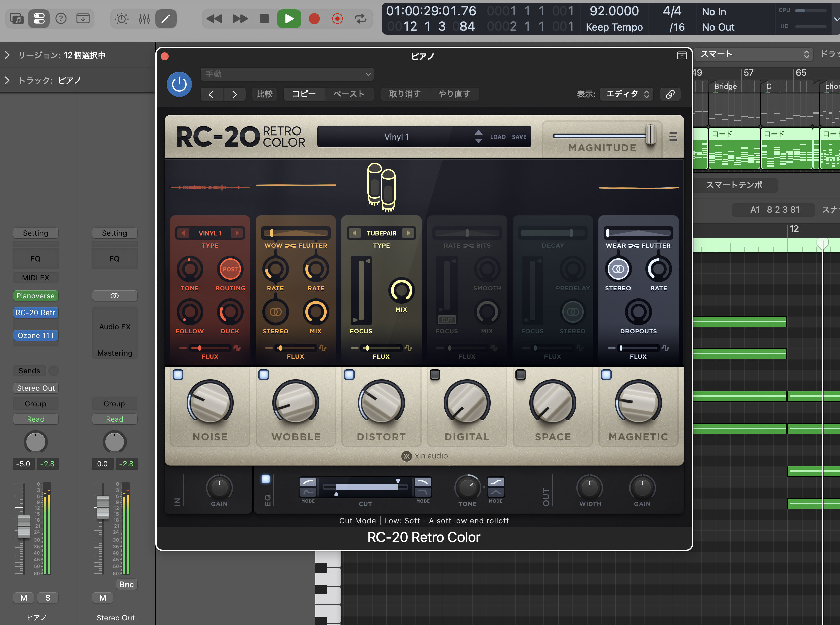Toggle Magnetic module STEREO button
840x625 pixels.
tap(618, 269)
